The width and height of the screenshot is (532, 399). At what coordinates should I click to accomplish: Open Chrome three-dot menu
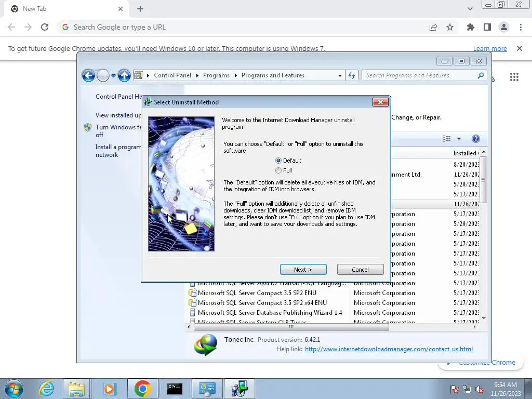click(x=521, y=27)
